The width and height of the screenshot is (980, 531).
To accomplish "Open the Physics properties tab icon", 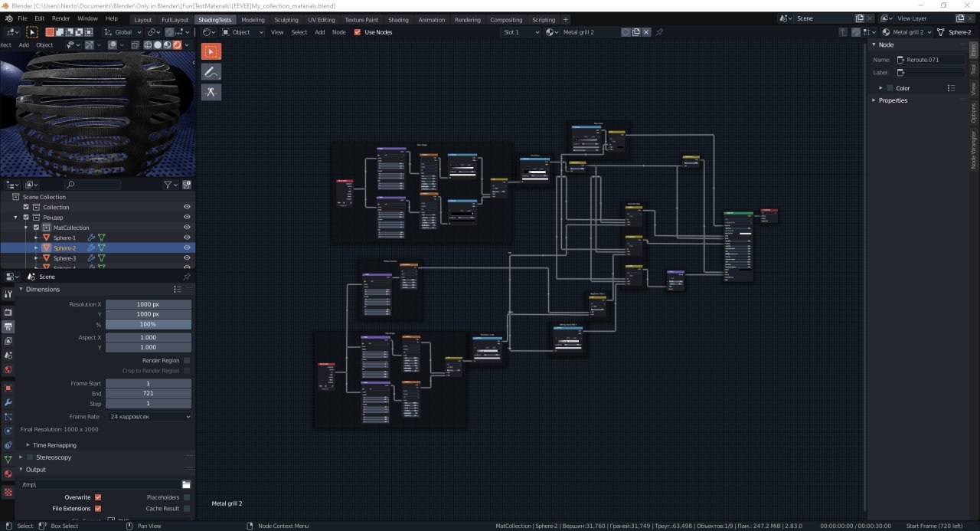I will 8,431.
